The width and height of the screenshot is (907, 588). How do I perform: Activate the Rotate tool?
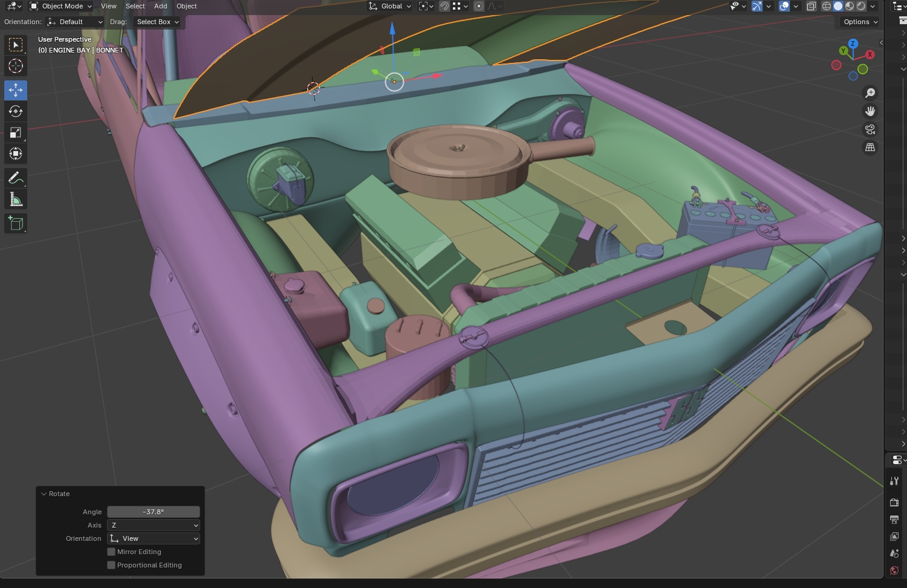pos(16,111)
